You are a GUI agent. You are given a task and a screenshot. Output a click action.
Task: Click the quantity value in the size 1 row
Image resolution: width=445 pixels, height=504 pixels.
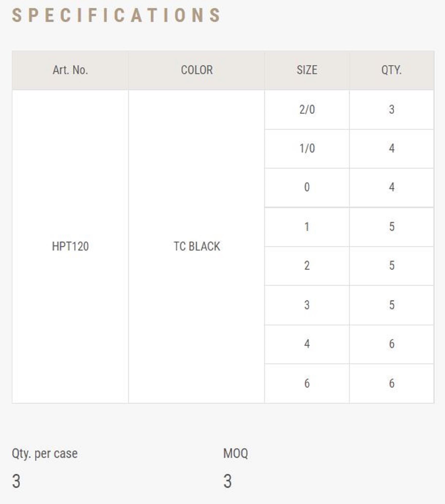click(392, 227)
